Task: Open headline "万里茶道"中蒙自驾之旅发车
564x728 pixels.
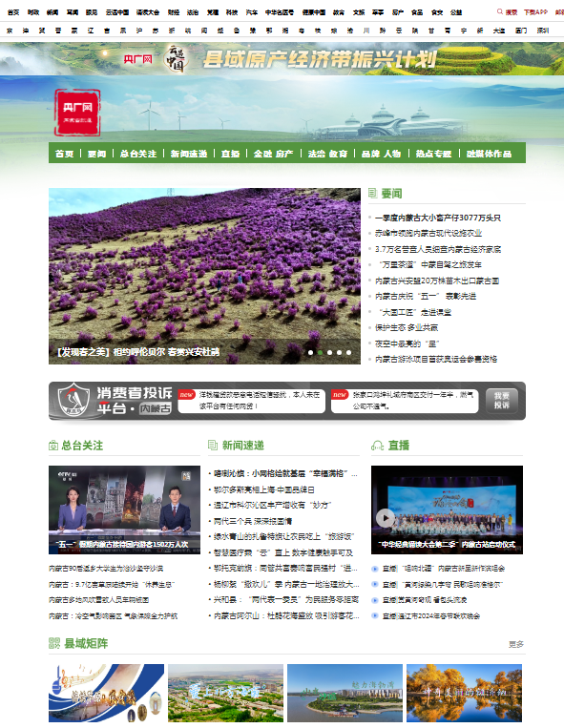Action: click(429, 264)
